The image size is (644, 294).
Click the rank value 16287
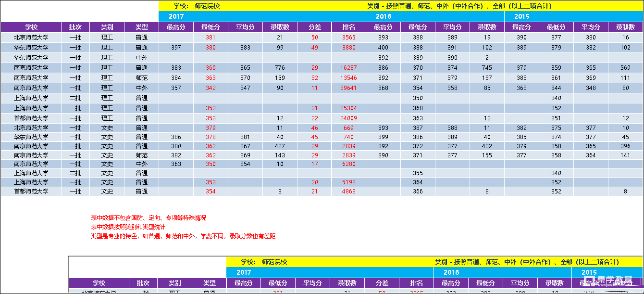(348, 68)
